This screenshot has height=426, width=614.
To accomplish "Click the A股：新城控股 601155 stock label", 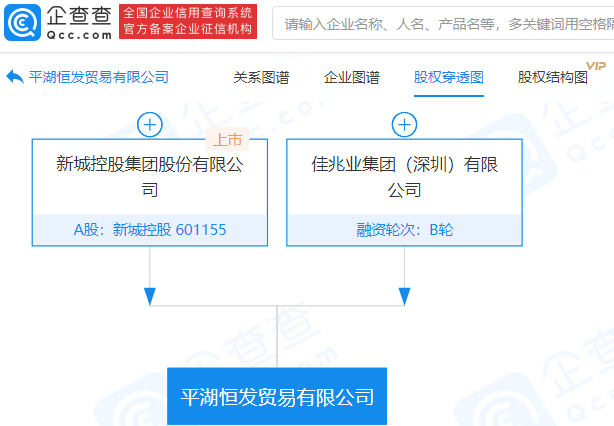I will point(150,229).
